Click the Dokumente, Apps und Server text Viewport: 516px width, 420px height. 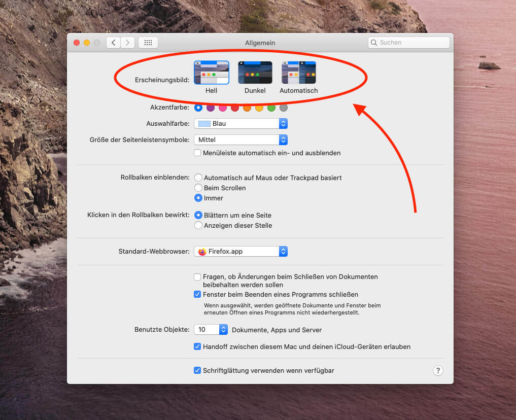(277, 330)
